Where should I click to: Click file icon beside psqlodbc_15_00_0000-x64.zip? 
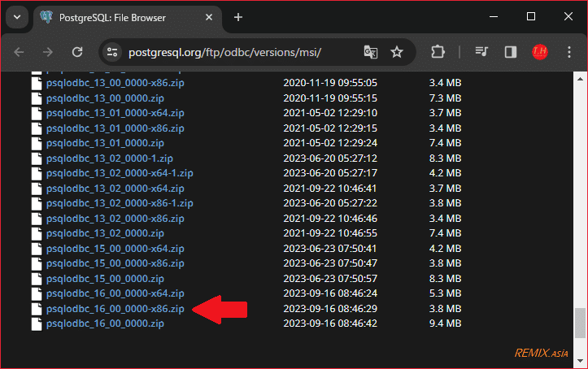[37, 249]
